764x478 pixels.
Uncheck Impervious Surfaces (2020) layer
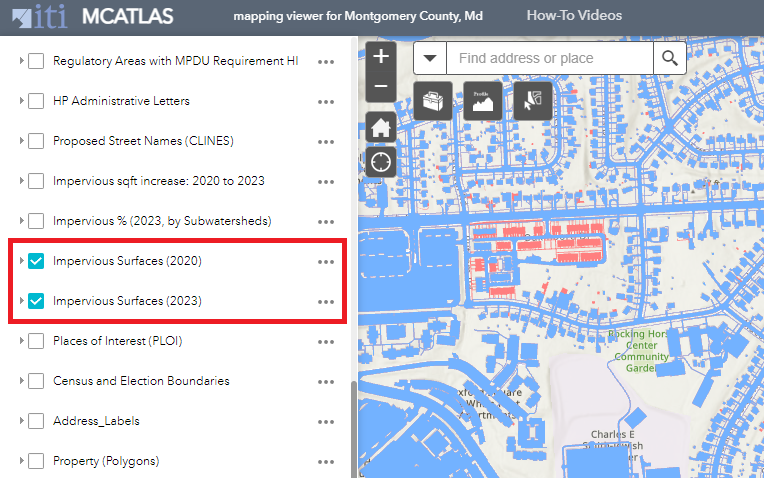(x=36, y=261)
